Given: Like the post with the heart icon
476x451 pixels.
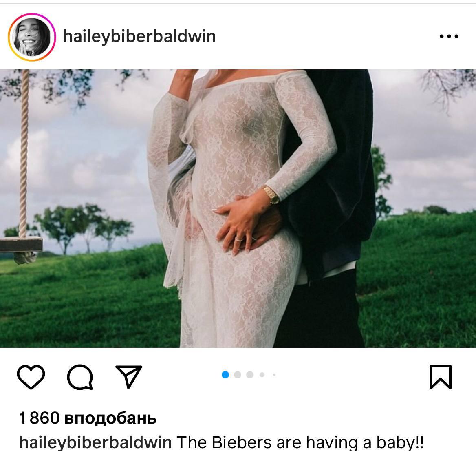Looking at the screenshot, I should coord(31,377).
